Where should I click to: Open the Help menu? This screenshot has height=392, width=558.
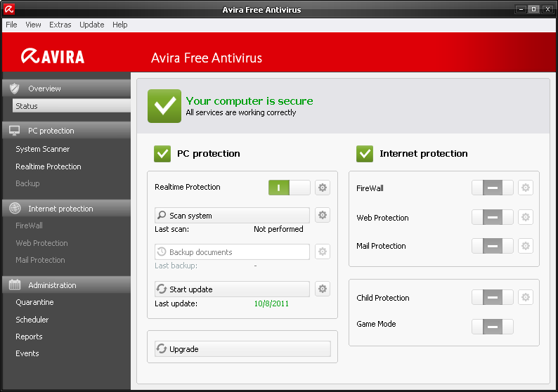point(120,25)
